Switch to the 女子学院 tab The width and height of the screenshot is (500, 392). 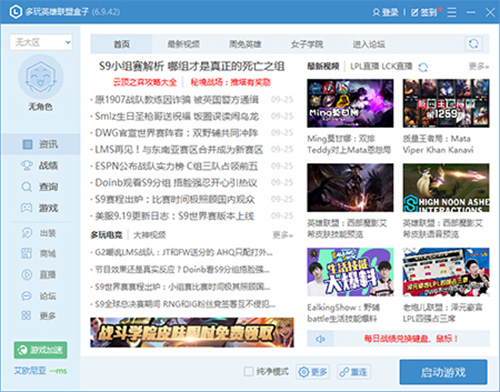307,44
